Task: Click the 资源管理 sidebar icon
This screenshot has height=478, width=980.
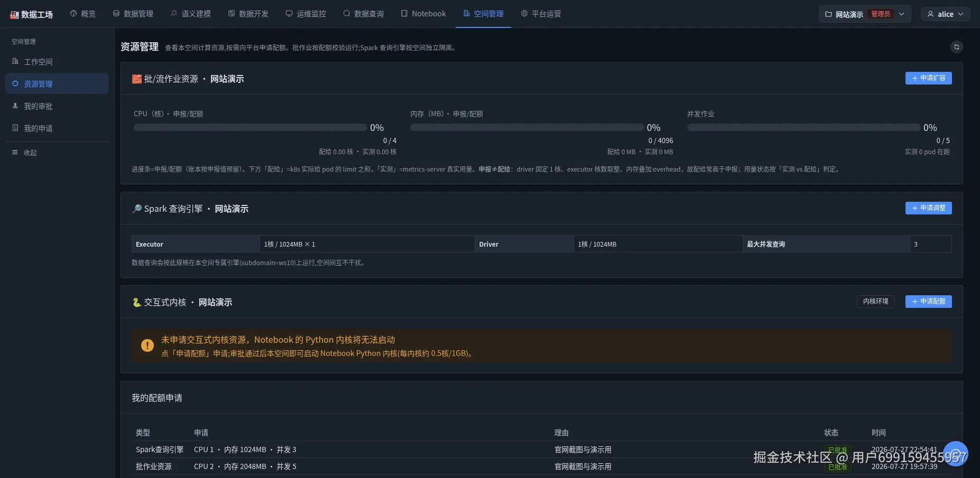Action: tap(15, 83)
